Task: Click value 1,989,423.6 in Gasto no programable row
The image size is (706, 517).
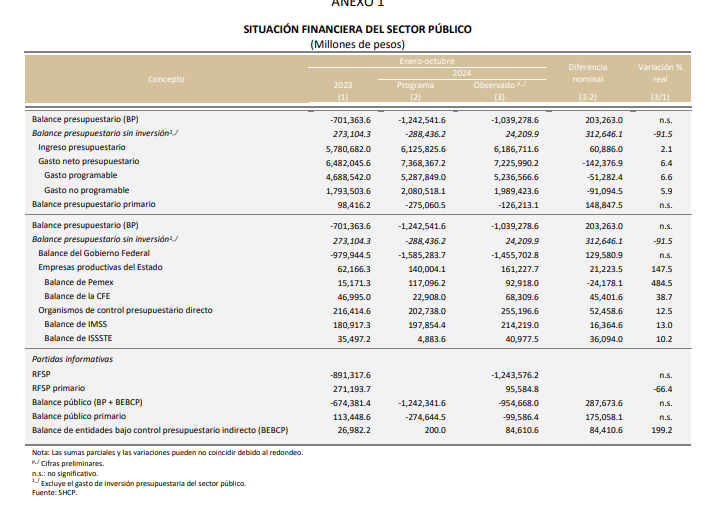Action: (x=516, y=191)
